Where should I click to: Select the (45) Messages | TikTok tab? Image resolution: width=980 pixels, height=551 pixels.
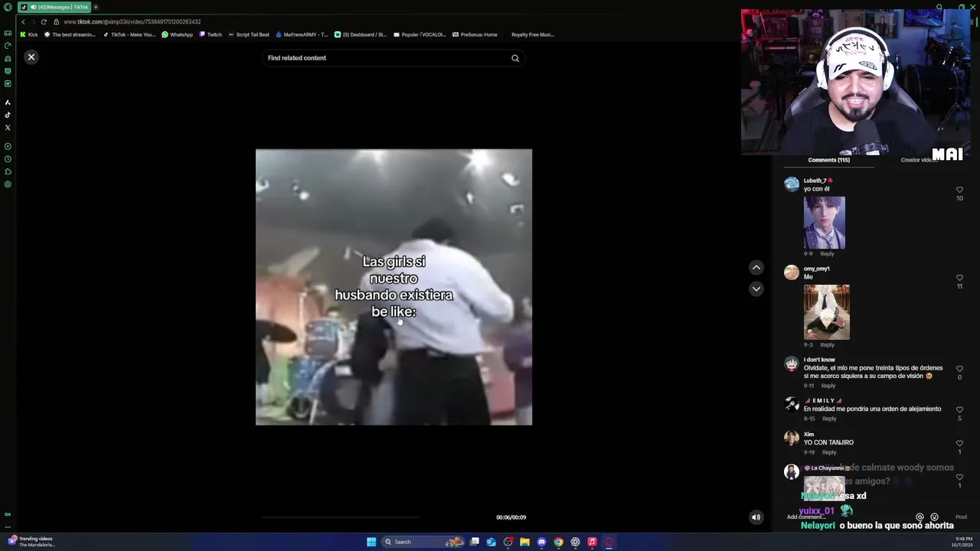coord(54,7)
